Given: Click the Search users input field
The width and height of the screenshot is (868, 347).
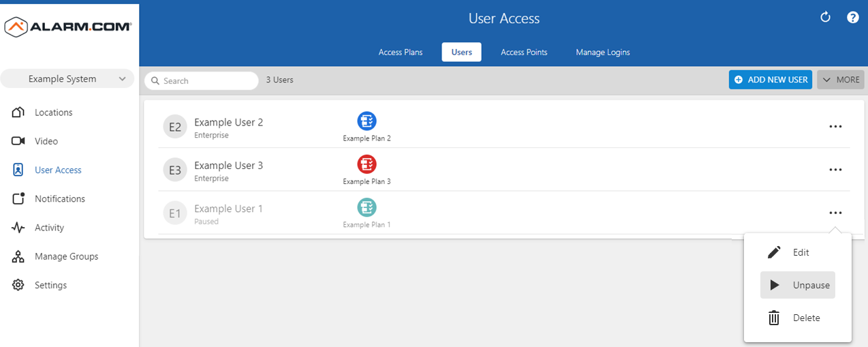Looking at the screenshot, I should pyautogui.click(x=202, y=80).
